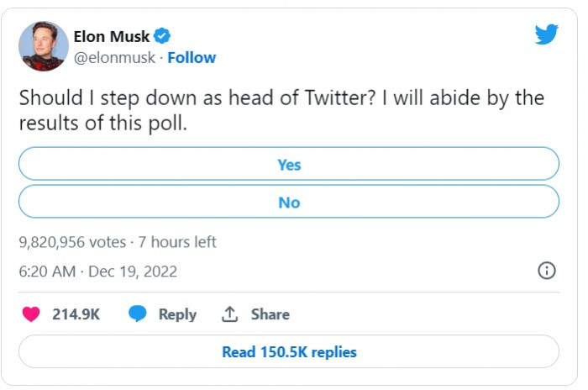Click the Share text label
Screen dimensions: 588x390
(x=270, y=314)
